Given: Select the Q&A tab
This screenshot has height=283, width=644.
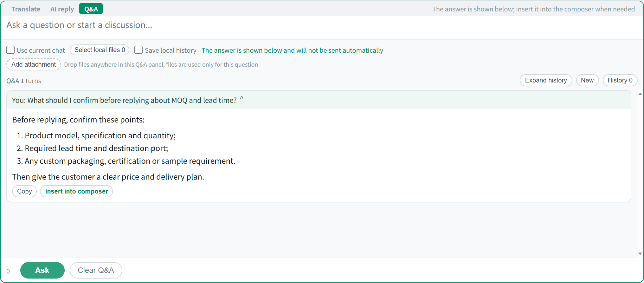Looking at the screenshot, I should point(91,9).
